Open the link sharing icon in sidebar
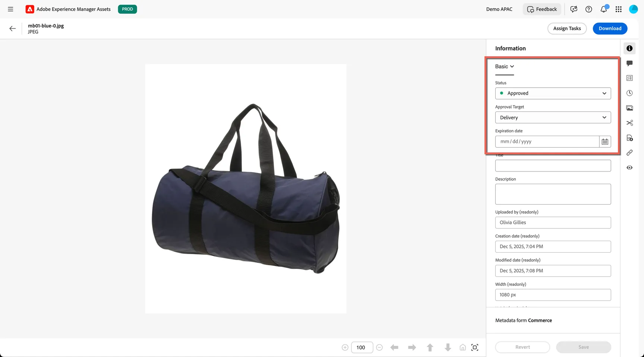Viewport: 644px width, 357px height. coord(629,152)
